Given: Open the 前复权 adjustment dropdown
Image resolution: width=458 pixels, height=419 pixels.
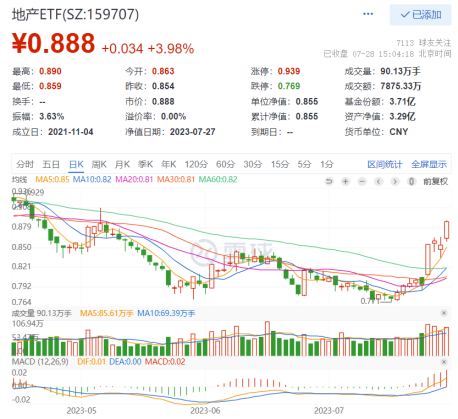Looking at the screenshot, I should pyautogui.click(x=436, y=181).
